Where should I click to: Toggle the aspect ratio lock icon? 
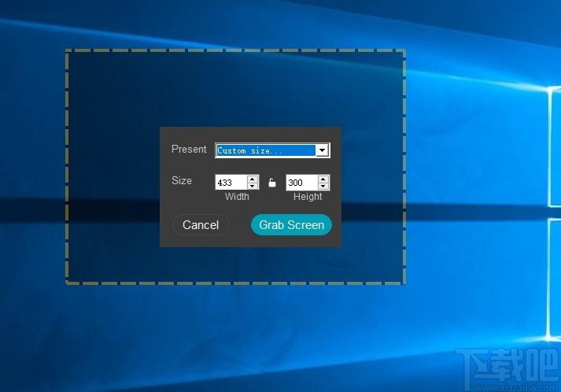point(272,183)
